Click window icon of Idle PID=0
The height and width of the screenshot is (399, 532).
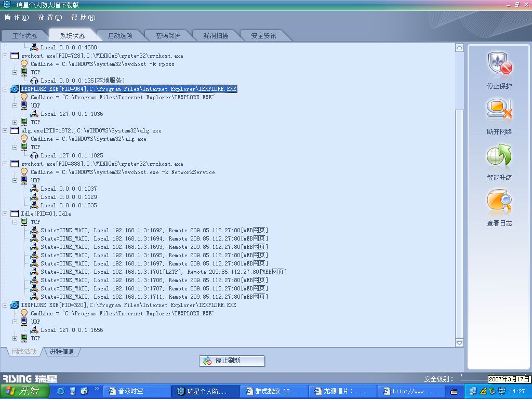click(x=15, y=214)
